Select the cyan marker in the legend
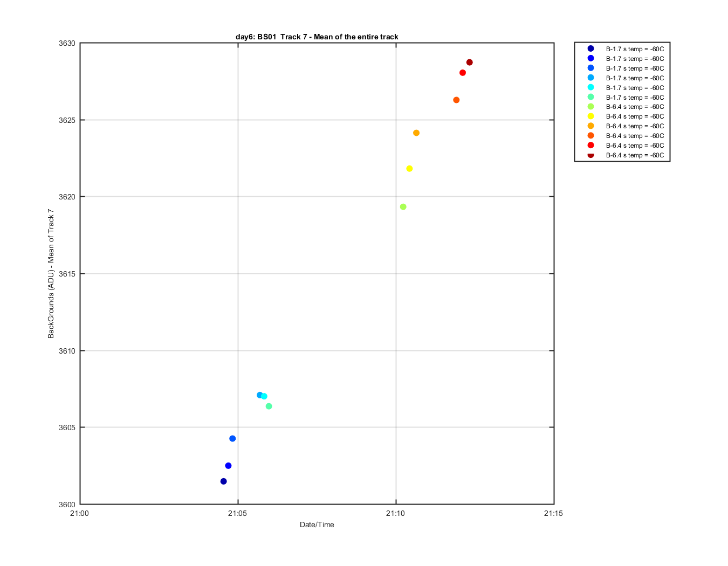 click(591, 87)
